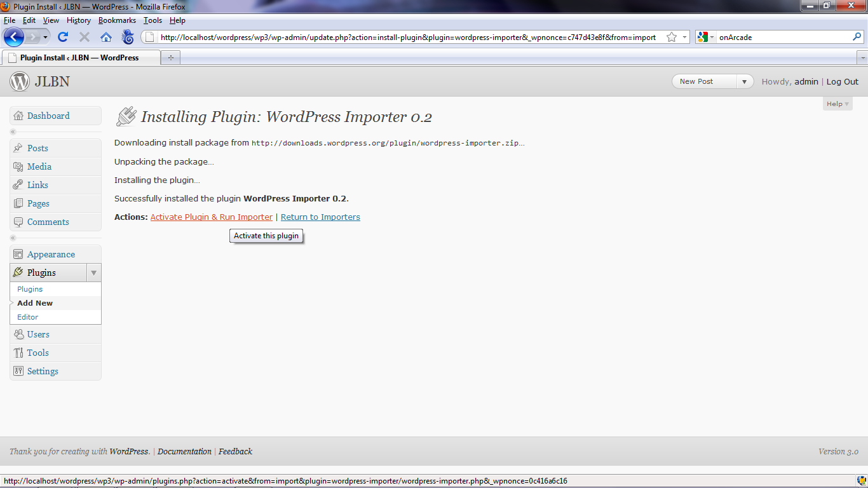Return to Importers page

[320, 217]
